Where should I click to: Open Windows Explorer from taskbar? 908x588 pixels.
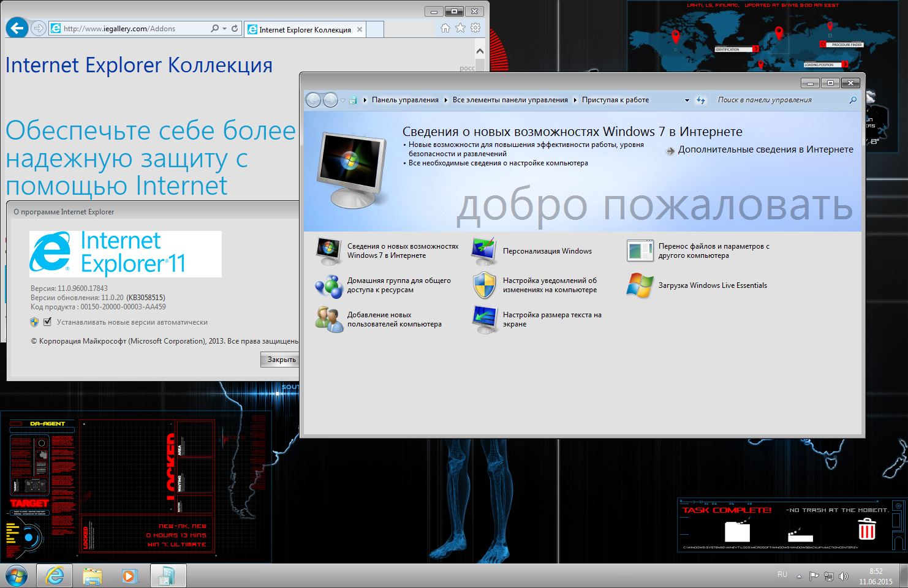point(92,576)
